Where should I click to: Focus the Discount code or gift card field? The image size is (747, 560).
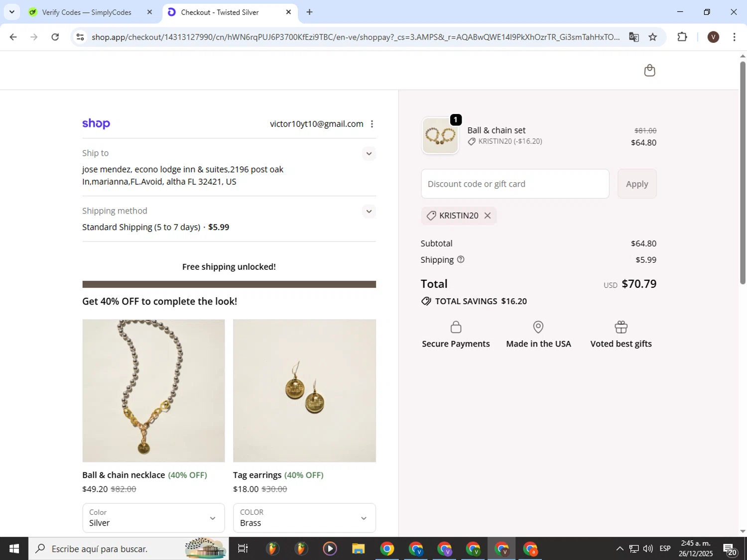tap(515, 184)
